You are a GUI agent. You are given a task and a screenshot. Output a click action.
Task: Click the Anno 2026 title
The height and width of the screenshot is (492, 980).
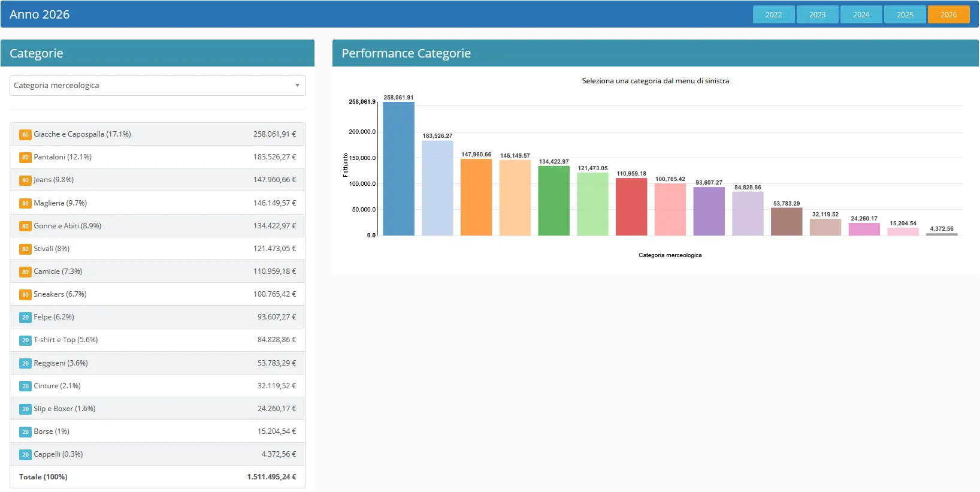(40, 14)
